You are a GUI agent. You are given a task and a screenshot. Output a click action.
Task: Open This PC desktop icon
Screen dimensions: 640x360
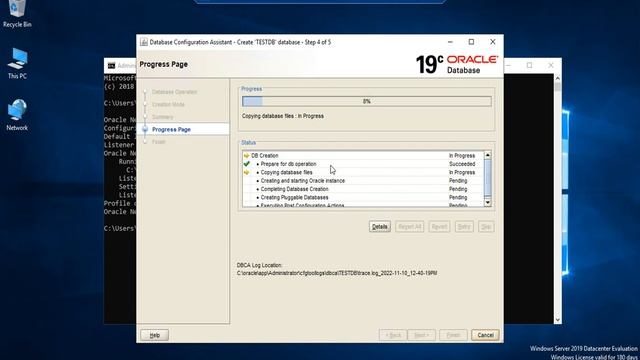pyautogui.click(x=17, y=63)
